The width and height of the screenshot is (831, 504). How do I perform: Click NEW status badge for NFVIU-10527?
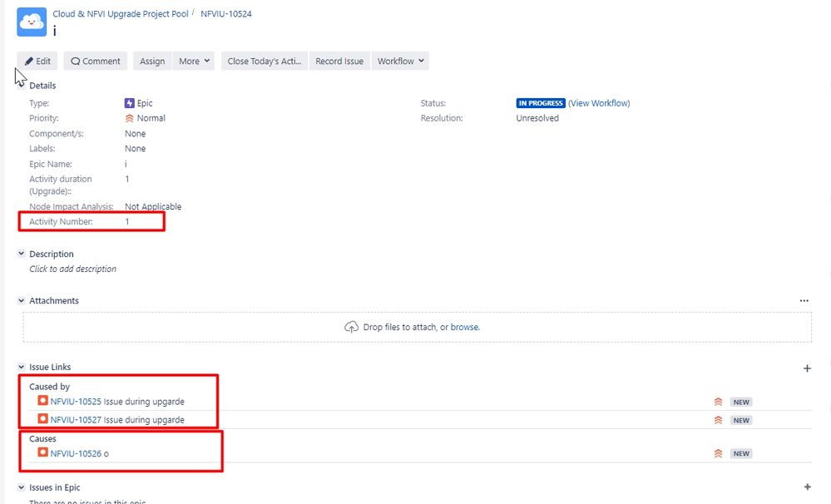click(741, 420)
